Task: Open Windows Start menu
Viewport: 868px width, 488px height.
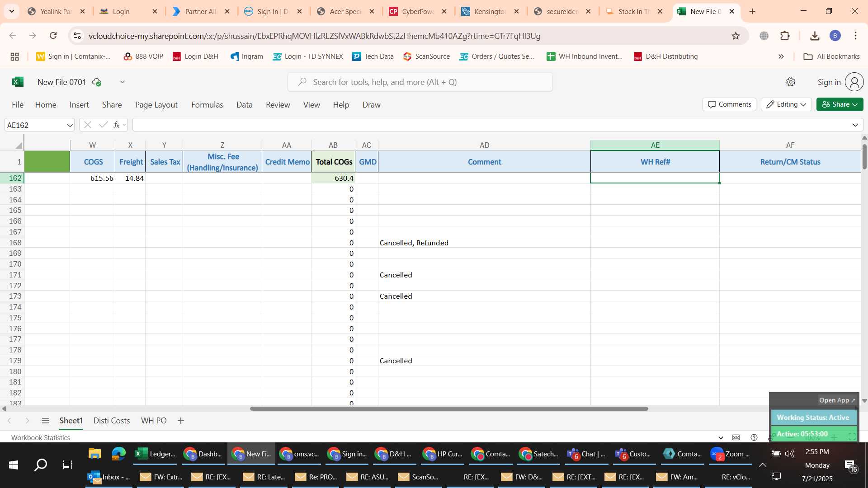Action: pyautogui.click(x=14, y=465)
